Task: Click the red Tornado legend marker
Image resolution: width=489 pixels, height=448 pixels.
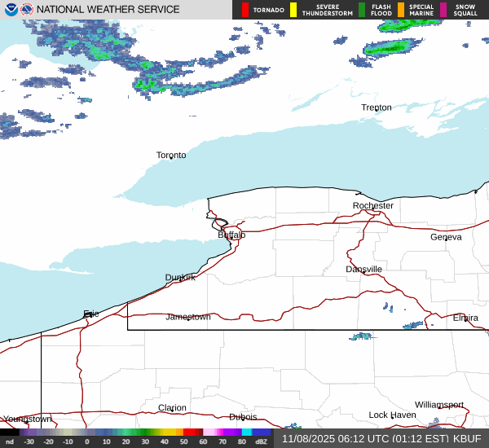Action: click(x=245, y=10)
